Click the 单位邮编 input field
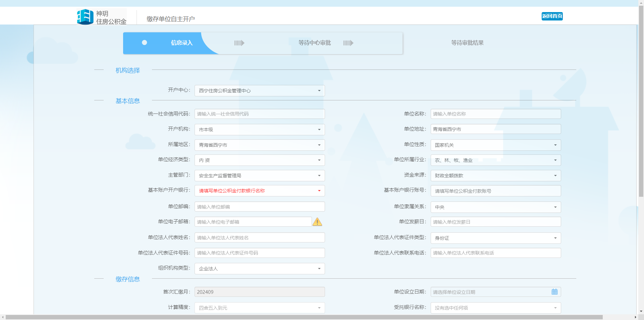 coord(260,207)
